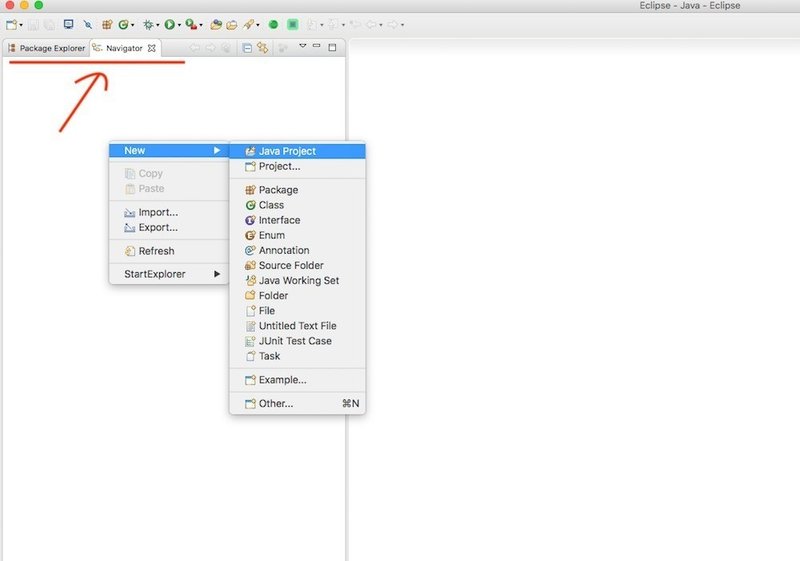Expand the StartExplorer submenu
This screenshot has height=561, width=800.
(169, 274)
